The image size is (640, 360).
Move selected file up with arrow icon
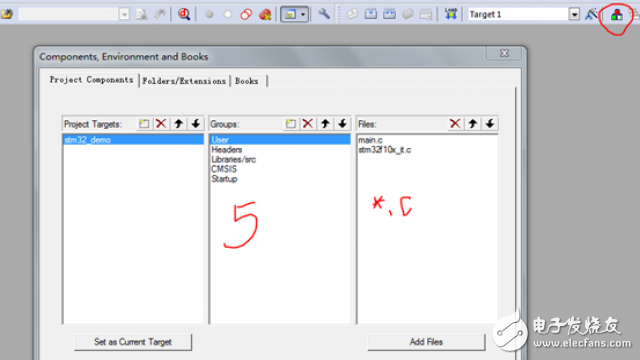pyautogui.click(x=473, y=124)
